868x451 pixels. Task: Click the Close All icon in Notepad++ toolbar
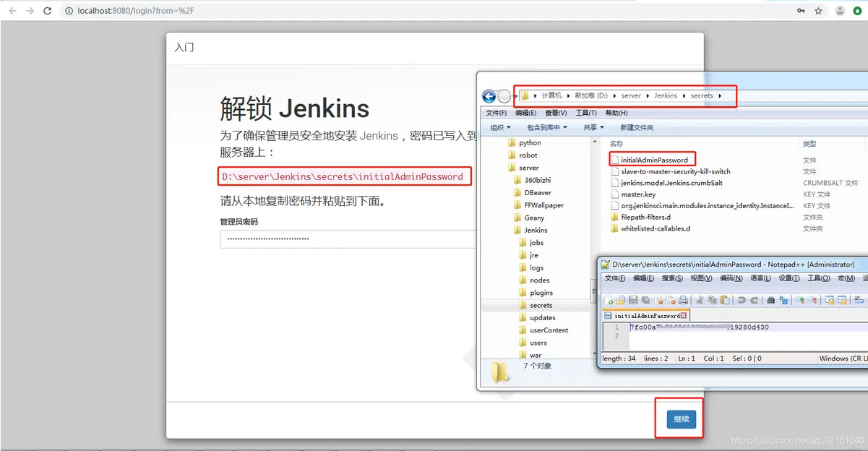click(x=671, y=300)
